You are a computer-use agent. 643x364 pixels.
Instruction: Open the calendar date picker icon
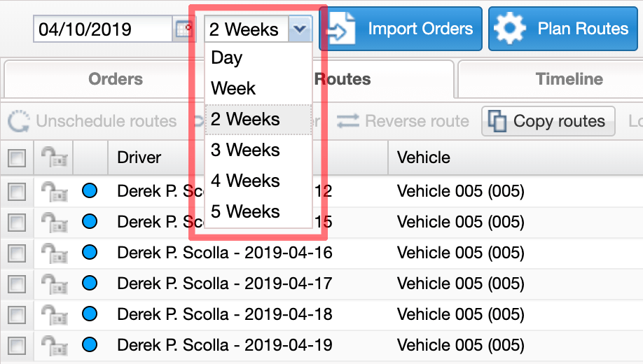pyautogui.click(x=184, y=29)
